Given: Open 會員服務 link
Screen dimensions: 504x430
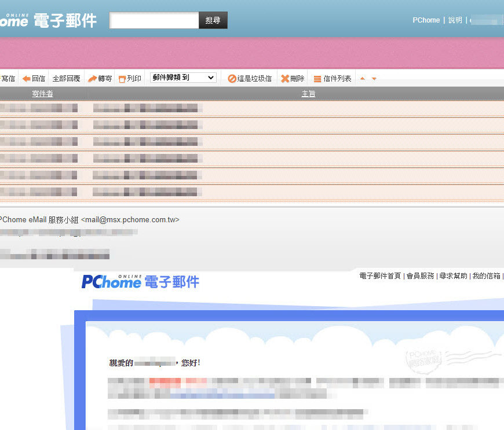Looking at the screenshot, I should tap(420, 276).
